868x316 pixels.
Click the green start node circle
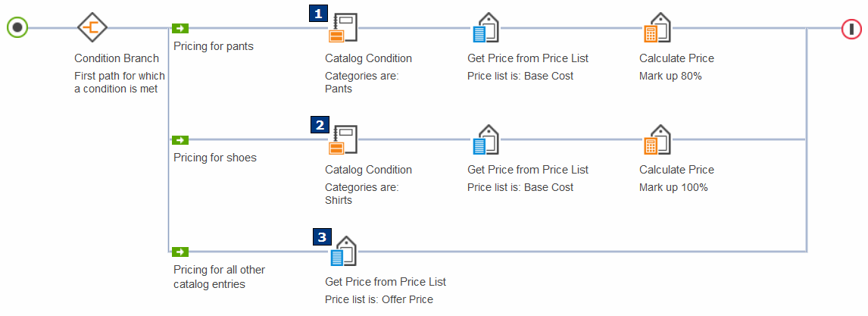17,28
